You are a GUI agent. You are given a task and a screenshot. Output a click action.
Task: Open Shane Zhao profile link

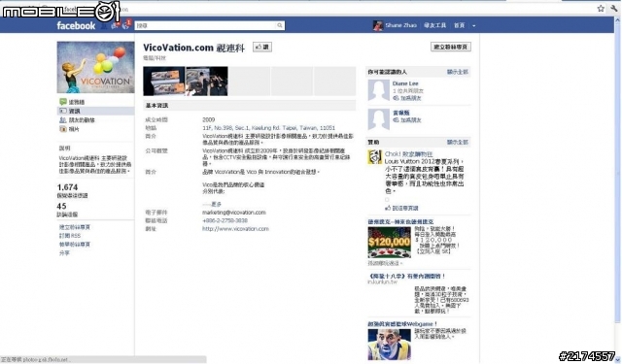[400, 25]
